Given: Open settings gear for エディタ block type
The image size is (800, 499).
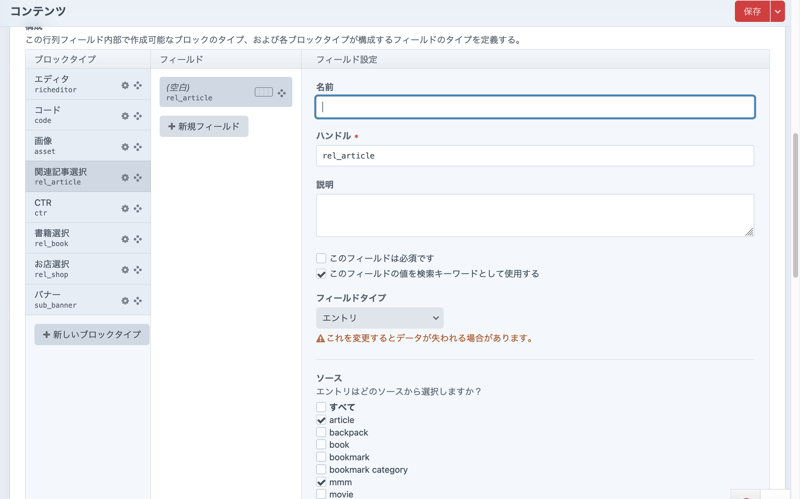Looking at the screenshot, I should (x=125, y=86).
